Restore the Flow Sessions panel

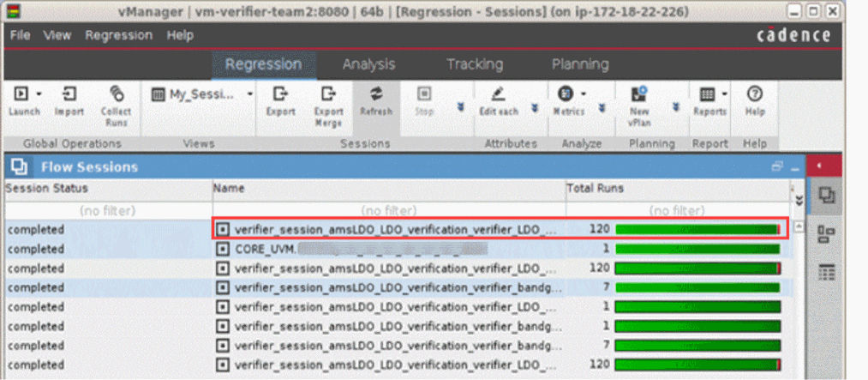[x=778, y=166]
